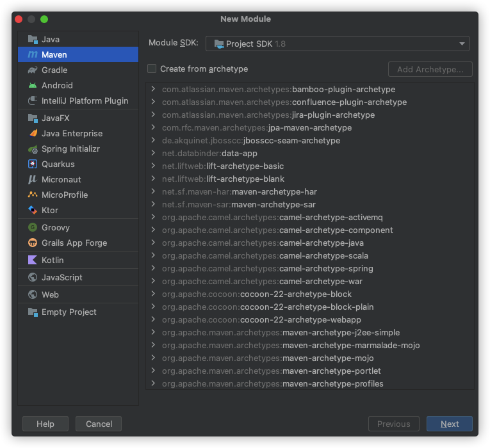Click the Micronaut mu icon
The image size is (490, 448).
(x=33, y=179)
